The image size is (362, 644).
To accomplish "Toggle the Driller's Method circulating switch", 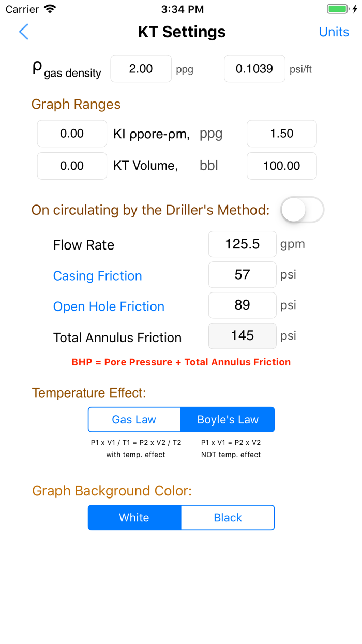I will pyautogui.click(x=302, y=210).
